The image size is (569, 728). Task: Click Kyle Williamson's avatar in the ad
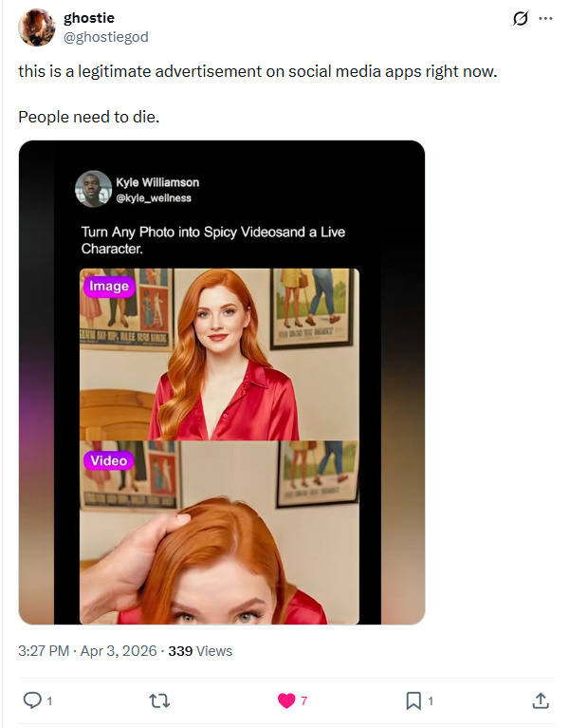tap(93, 189)
